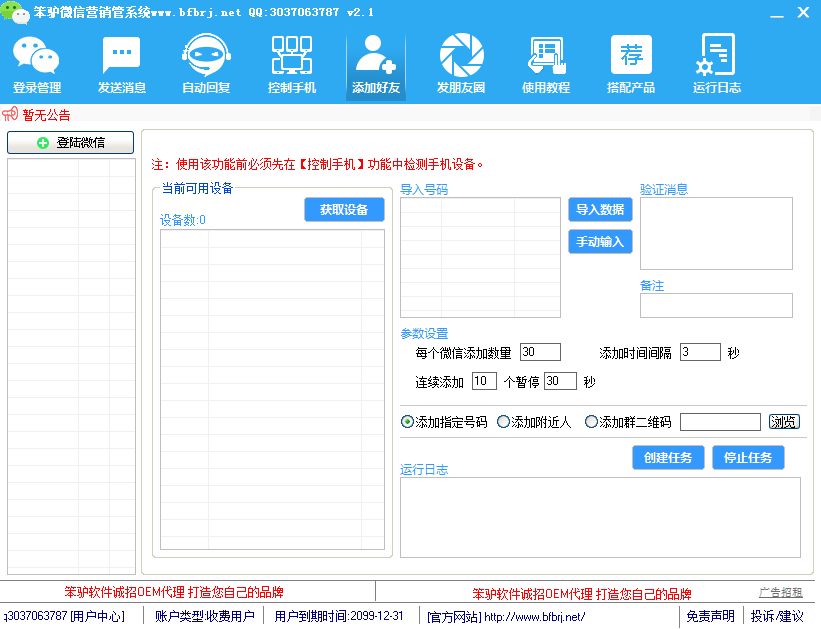Image resolution: width=821 pixels, height=629 pixels.
Task: Open the 控制手机 phone control icon
Action: (x=292, y=65)
